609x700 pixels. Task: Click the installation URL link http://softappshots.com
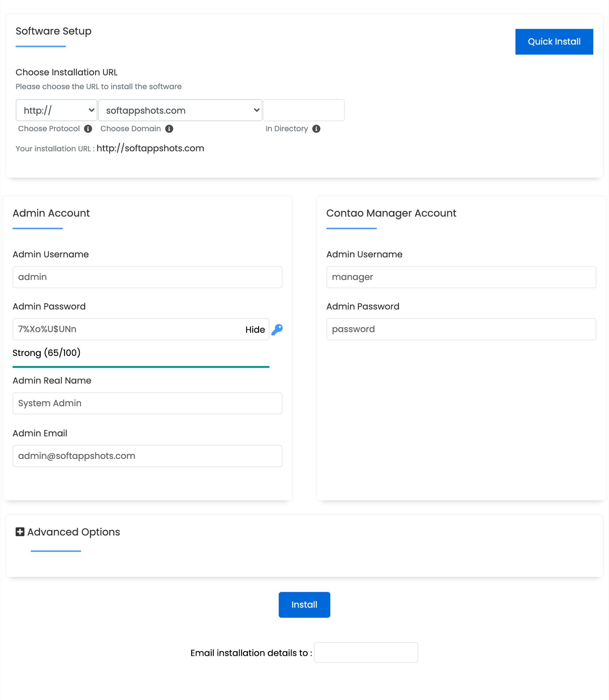[150, 148]
